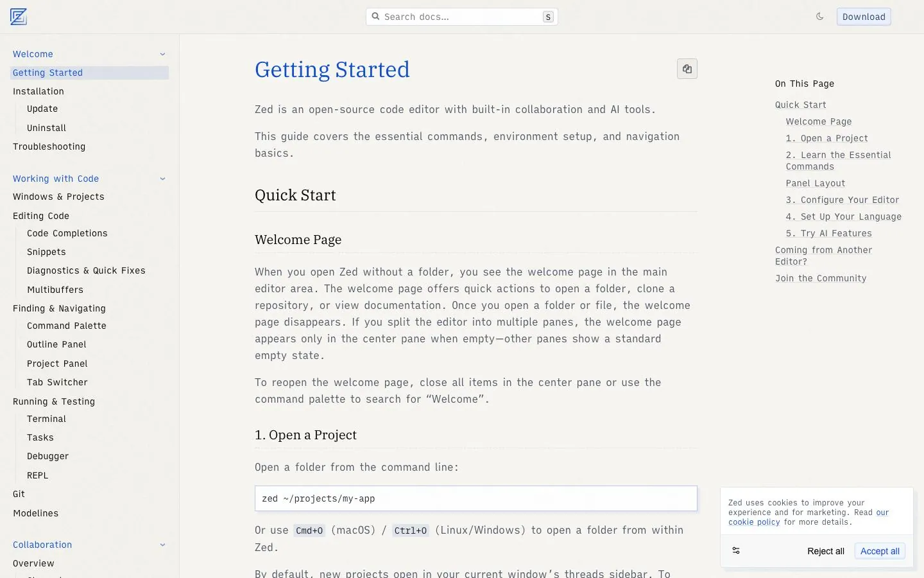Focus the Search docs input field
The width and height of the screenshot is (924, 578).
click(x=462, y=17)
